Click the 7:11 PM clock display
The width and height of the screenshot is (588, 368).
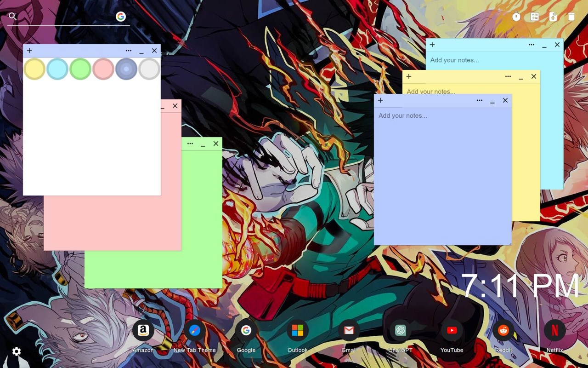point(520,286)
